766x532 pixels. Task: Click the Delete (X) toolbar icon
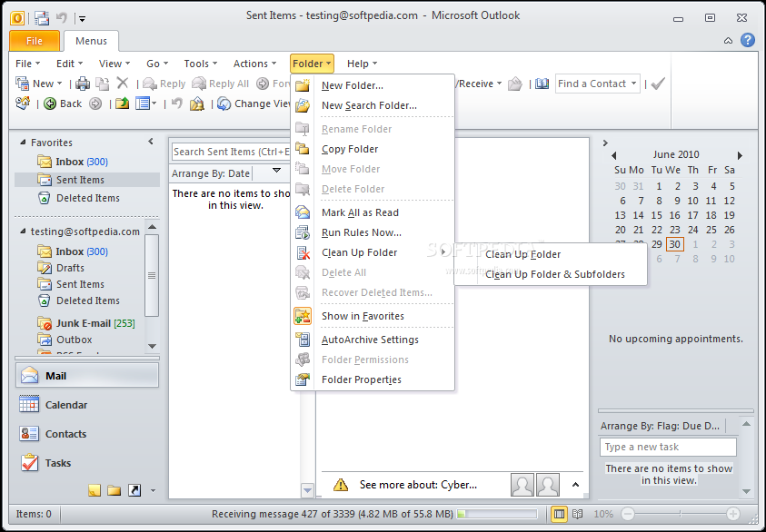click(x=122, y=84)
